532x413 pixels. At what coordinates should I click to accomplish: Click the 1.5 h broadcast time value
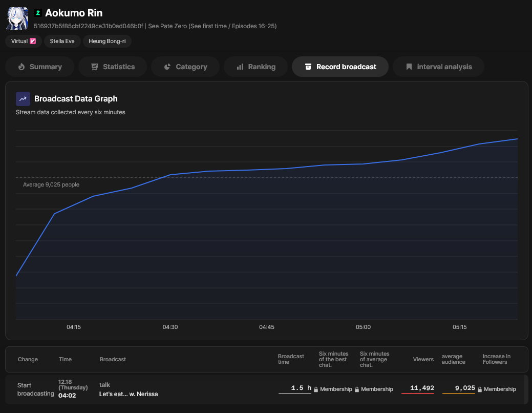[x=301, y=388]
